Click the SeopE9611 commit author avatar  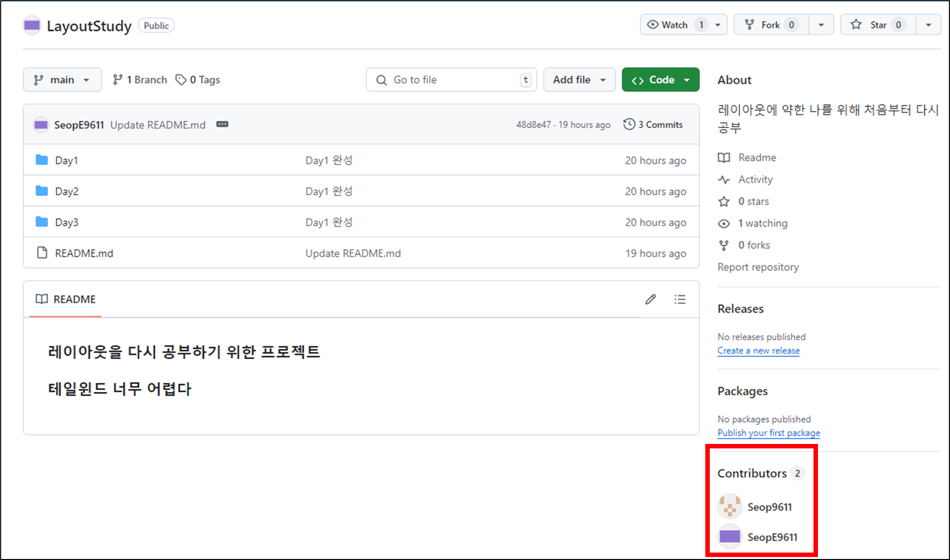click(x=41, y=124)
